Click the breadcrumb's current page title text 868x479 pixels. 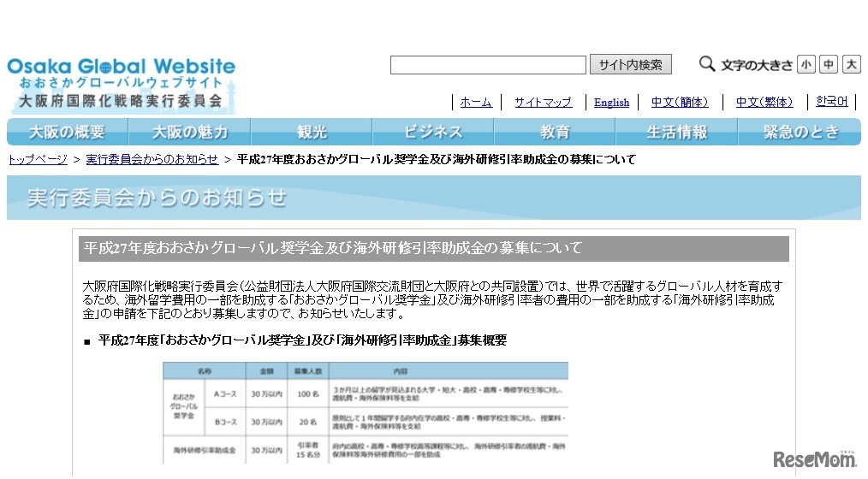(437, 159)
